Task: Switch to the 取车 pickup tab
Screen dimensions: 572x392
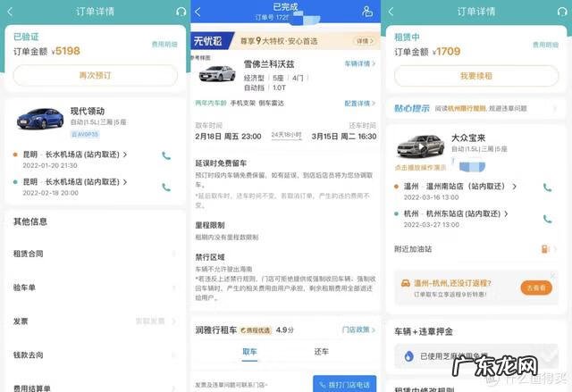Action: pos(250,352)
